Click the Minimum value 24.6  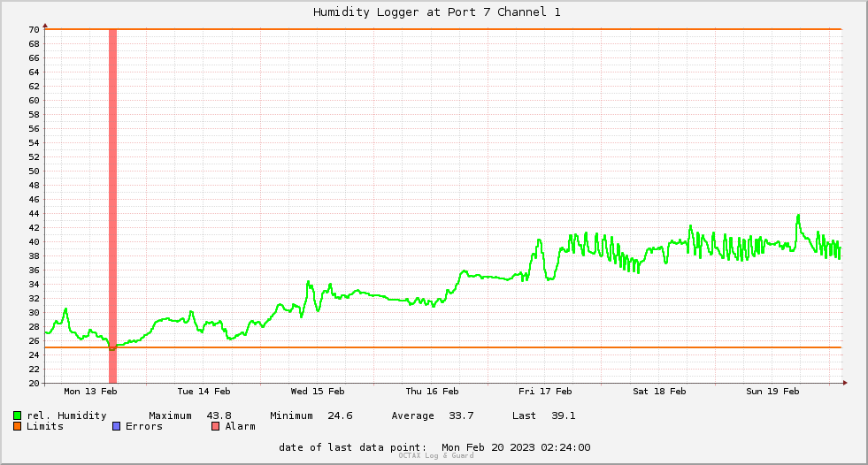pos(340,415)
